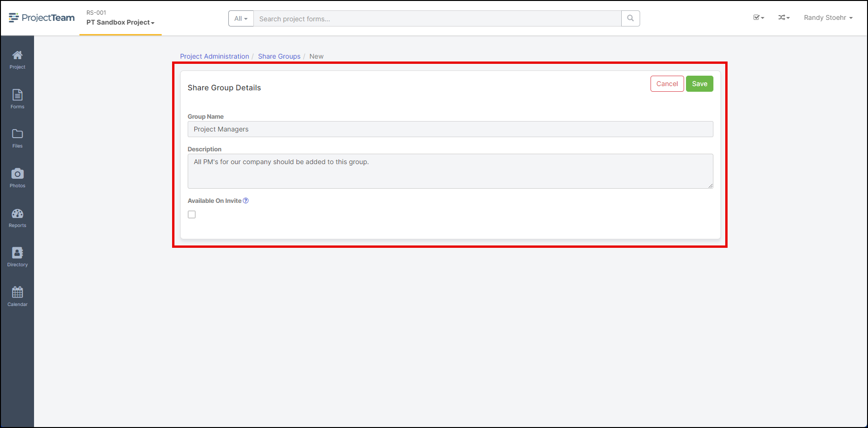Go to Project Administration breadcrumb
This screenshot has height=428, width=868.
215,56
